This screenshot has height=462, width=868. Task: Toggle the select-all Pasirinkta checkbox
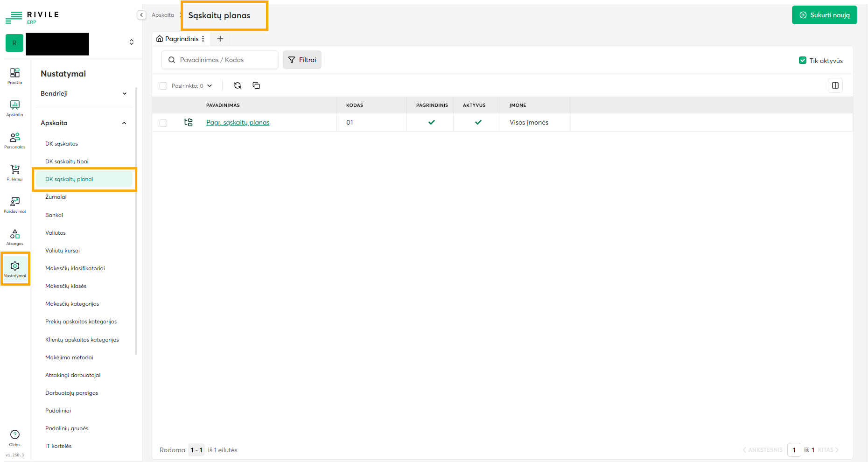[163, 86]
